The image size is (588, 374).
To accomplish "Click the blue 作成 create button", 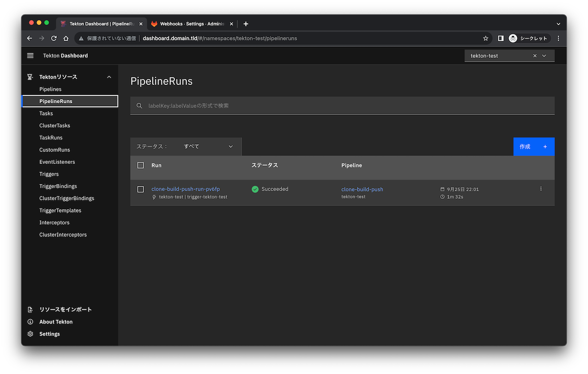I will click(x=534, y=147).
